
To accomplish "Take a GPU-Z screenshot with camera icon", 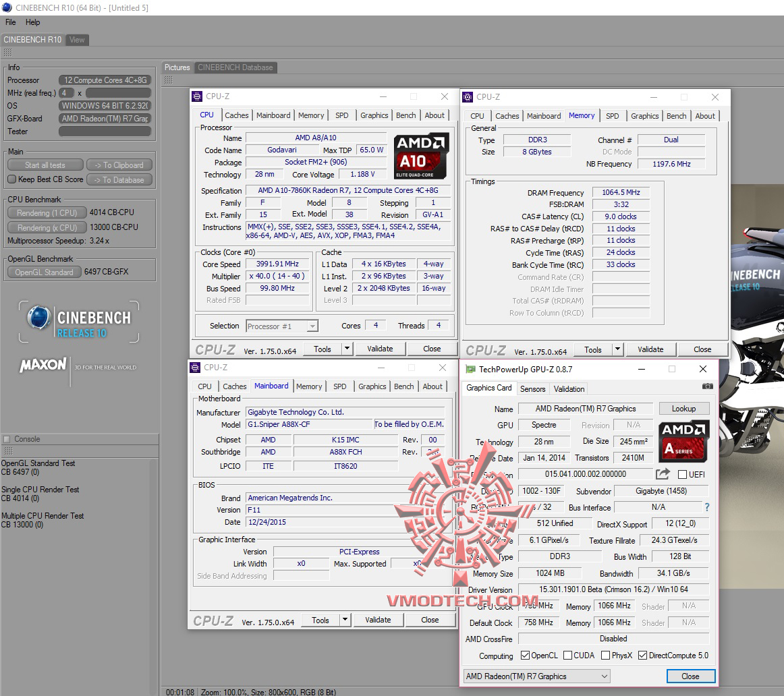I will [x=707, y=386].
